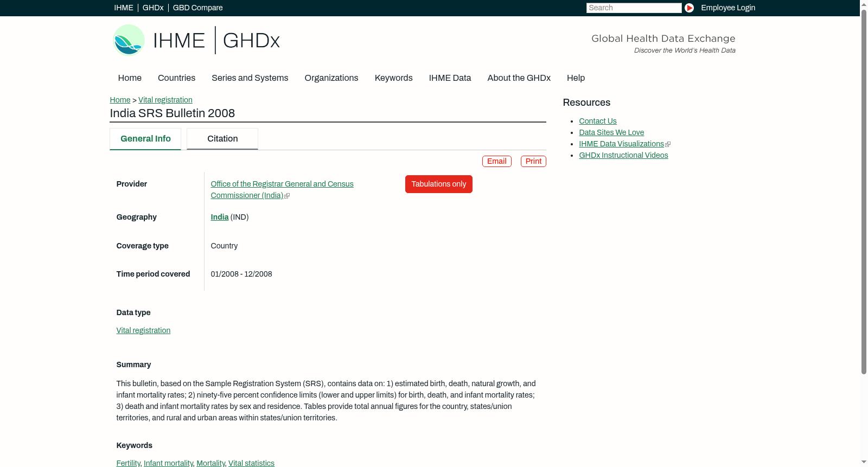Click the external link icon beside Commissioner (India)
The height and width of the screenshot is (467, 868).
click(x=287, y=196)
